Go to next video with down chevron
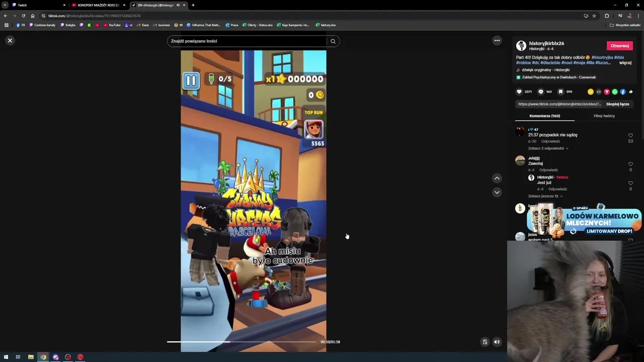The width and height of the screenshot is (644, 362). click(497, 192)
